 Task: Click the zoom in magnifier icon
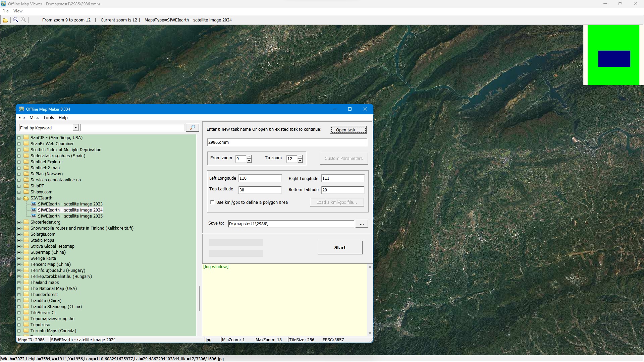coord(23,20)
